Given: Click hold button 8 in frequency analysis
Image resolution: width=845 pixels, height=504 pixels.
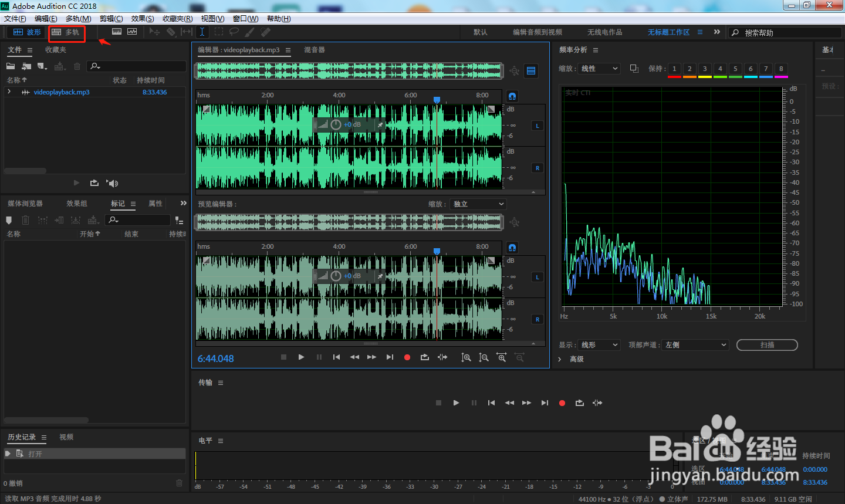Looking at the screenshot, I should pos(781,69).
